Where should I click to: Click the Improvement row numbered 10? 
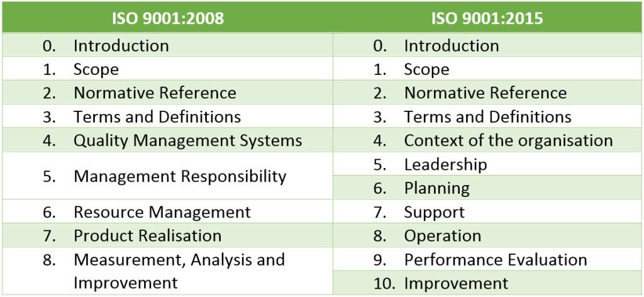[487, 283]
